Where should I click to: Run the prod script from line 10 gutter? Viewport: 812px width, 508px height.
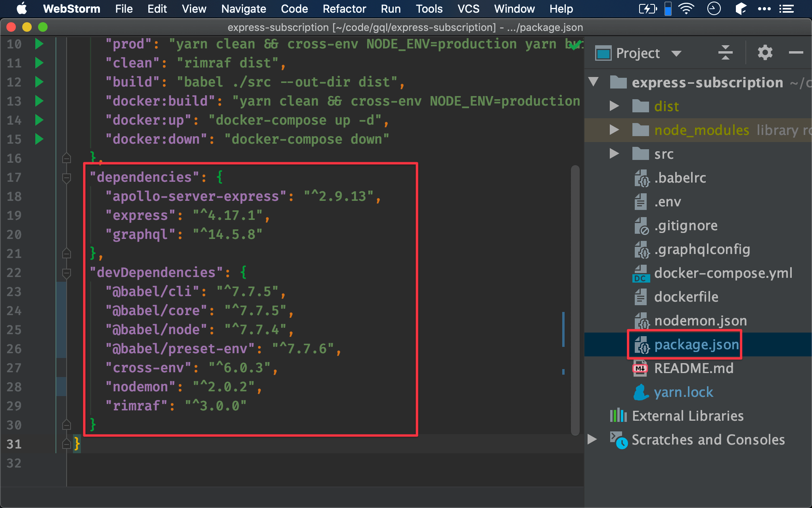39,44
